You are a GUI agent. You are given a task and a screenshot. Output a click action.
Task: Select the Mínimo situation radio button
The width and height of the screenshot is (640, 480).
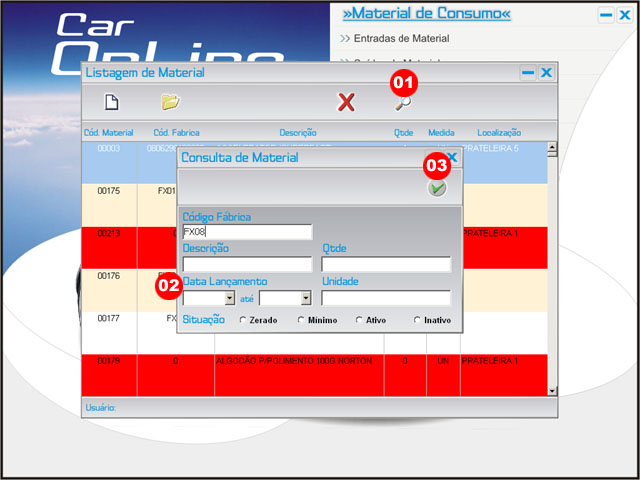(x=301, y=320)
